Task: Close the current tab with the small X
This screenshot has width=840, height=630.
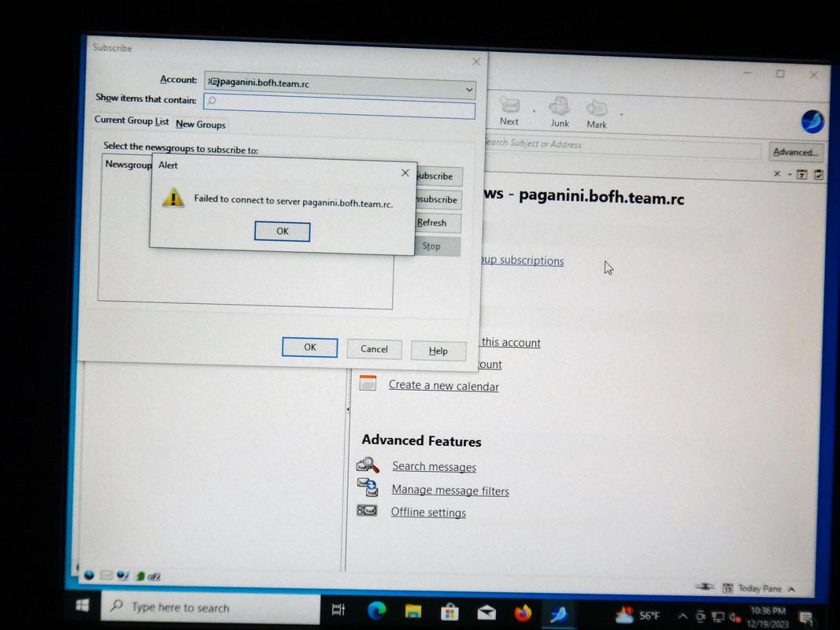Action: [x=777, y=173]
